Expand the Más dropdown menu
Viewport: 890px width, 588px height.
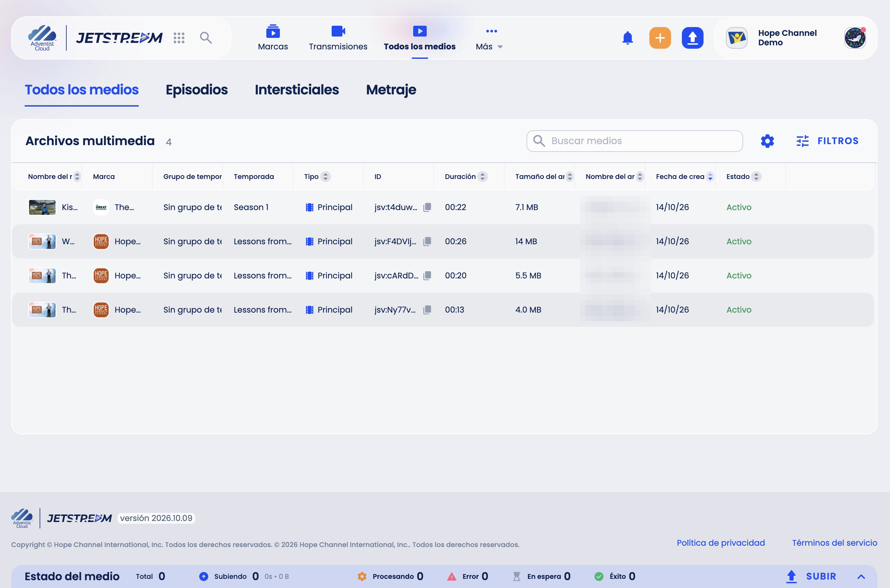489,38
